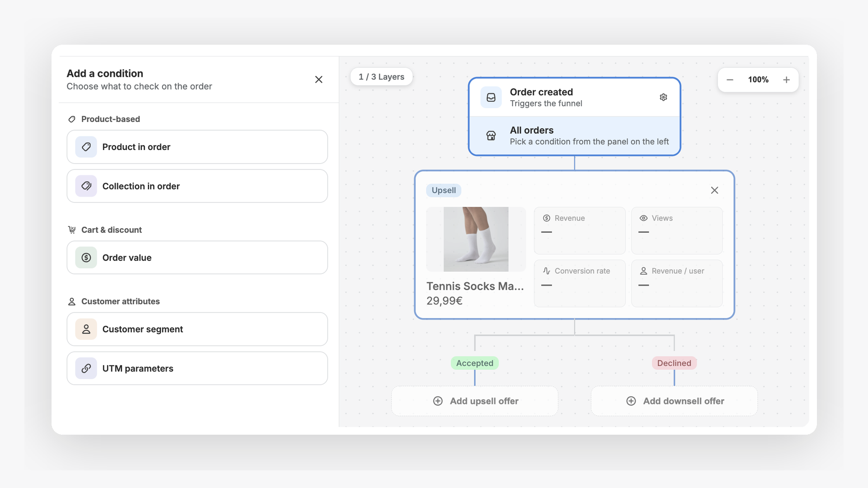Open the Order created settings gear
868x488 pixels.
click(x=663, y=97)
